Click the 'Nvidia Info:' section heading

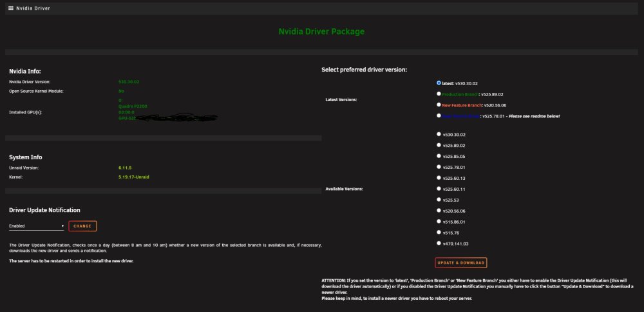coord(25,72)
